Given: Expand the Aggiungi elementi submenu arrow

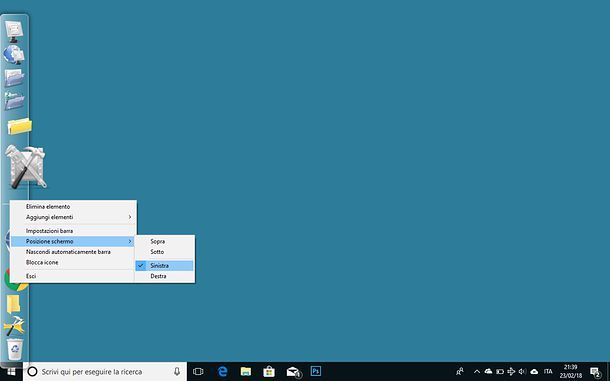Looking at the screenshot, I should click(x=130, y=217).
